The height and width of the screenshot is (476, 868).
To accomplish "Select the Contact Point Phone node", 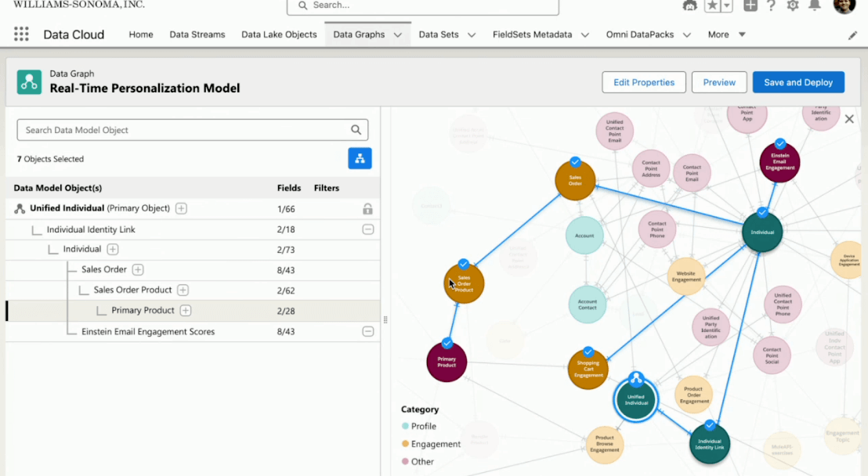I will pos(657,229).
